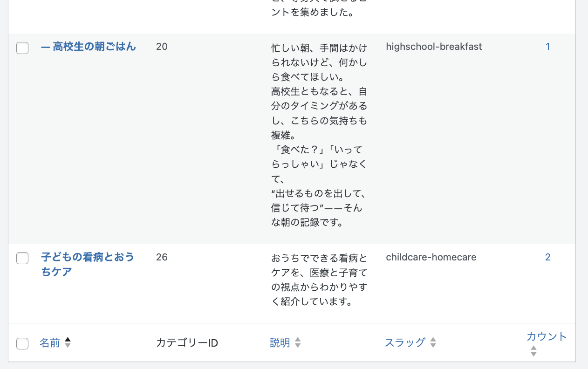Click category ID 26 in the table
The height and width of the screenshot is (369, 588).
(162, 257)
